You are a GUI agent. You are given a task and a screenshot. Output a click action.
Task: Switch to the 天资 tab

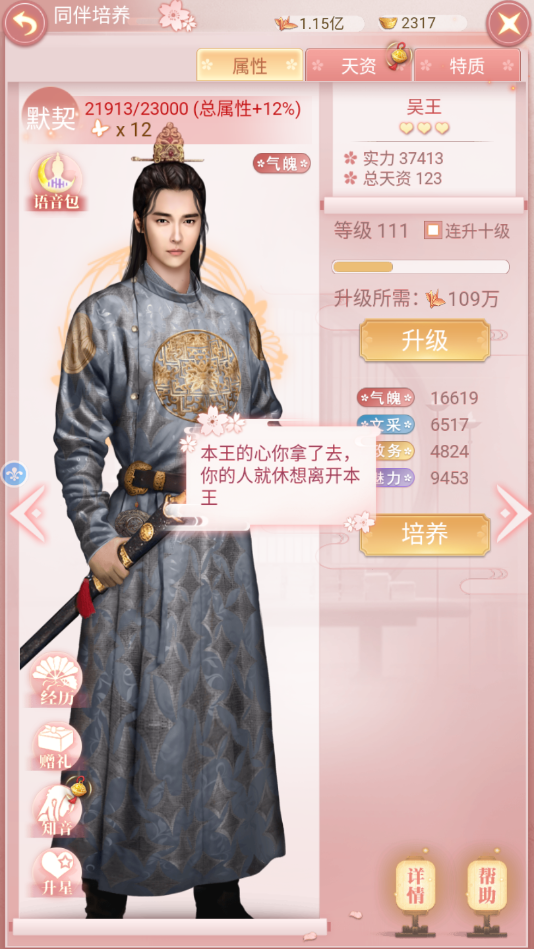pos(358,65)
